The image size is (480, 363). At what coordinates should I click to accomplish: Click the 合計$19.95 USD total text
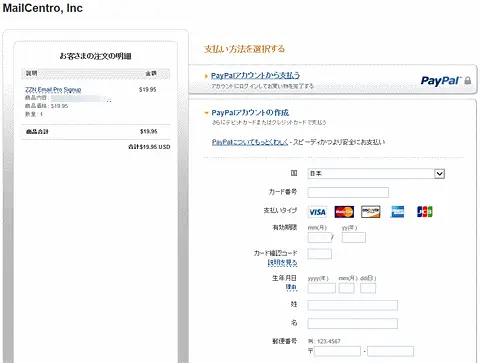149,147
